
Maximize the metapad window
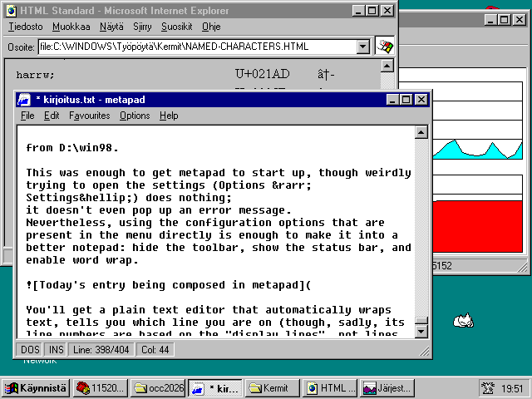pyautogui.click(x=406, y=100)
